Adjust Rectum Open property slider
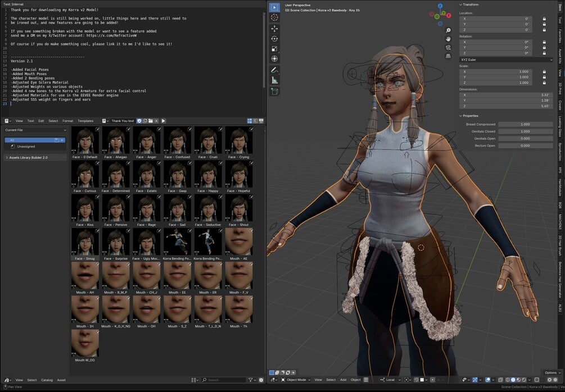This screenshot has height=392, width=565. coord(525,146)
